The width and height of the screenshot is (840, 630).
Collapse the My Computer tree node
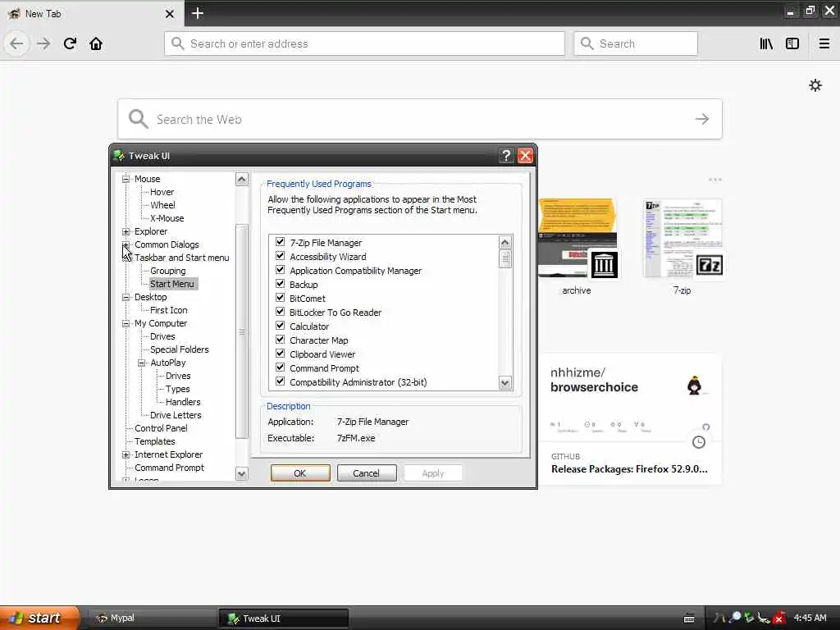126,323
